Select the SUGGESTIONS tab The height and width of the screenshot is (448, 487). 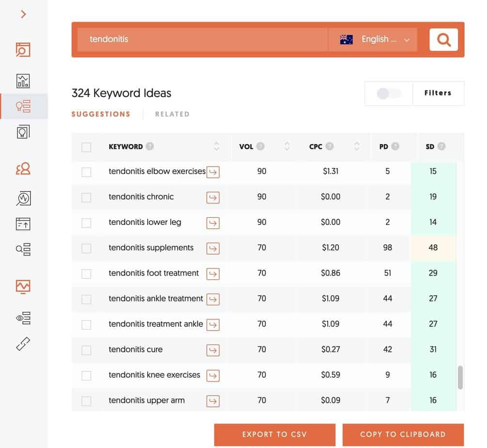click(x=101, y=114)
